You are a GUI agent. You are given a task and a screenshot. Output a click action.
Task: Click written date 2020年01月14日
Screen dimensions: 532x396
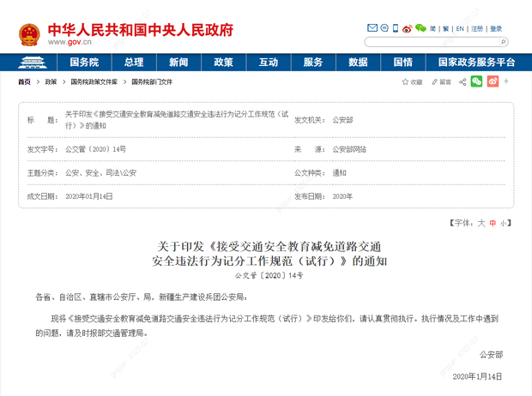[x=89, y=196]
